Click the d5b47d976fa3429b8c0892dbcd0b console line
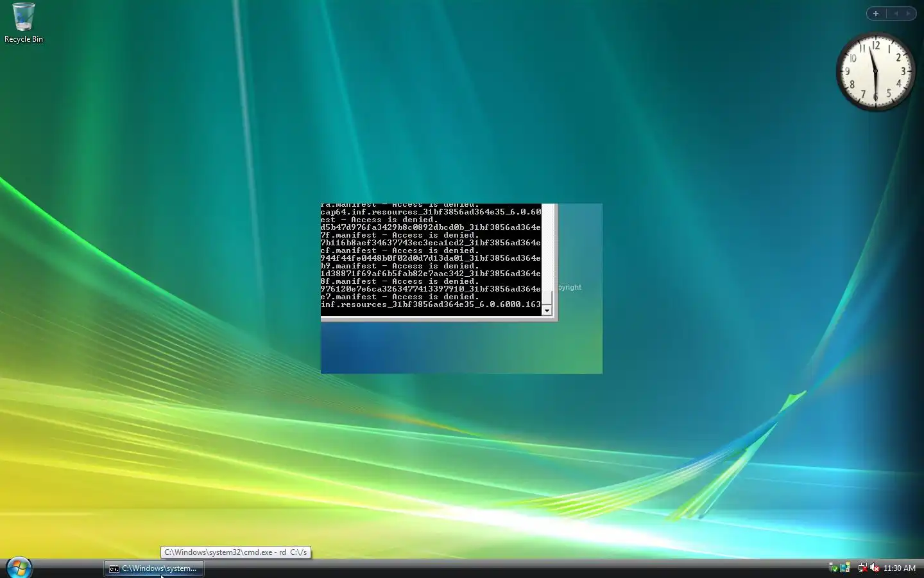 431,227
